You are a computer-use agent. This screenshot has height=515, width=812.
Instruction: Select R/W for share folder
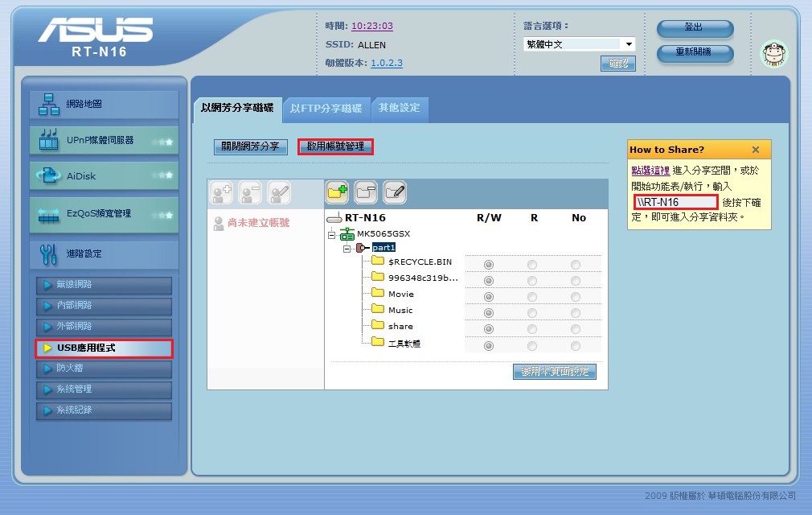[488, 329]
